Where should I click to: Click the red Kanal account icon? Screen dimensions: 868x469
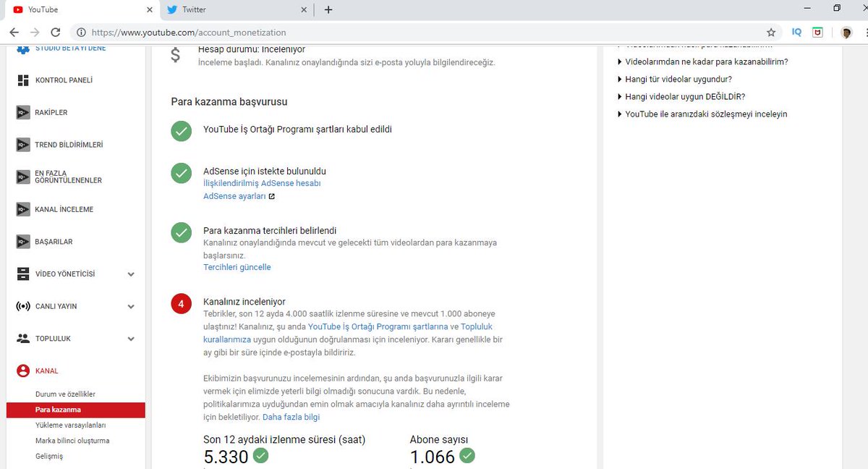[x=23, y=371]
